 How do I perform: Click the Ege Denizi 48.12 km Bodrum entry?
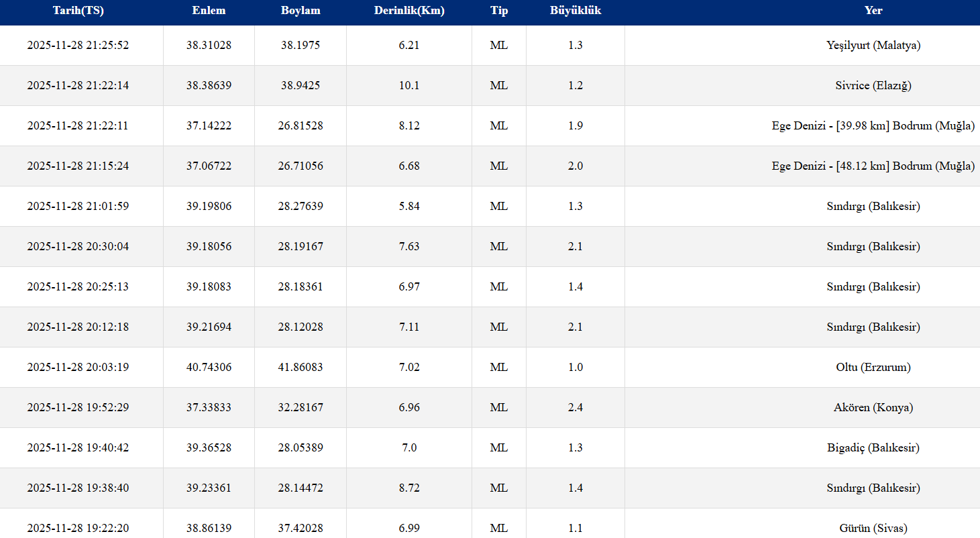(873, 166)
